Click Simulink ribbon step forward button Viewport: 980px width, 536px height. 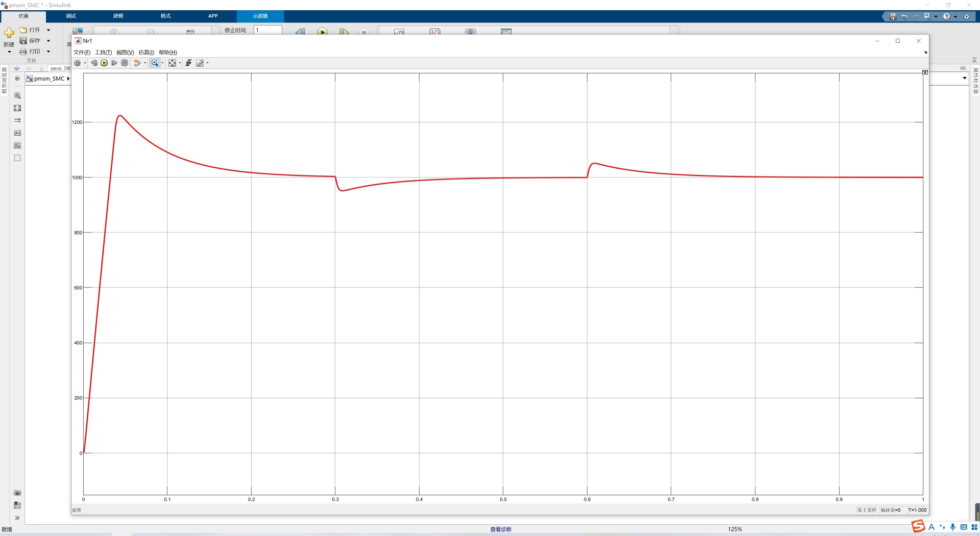[x=344, y=32]
